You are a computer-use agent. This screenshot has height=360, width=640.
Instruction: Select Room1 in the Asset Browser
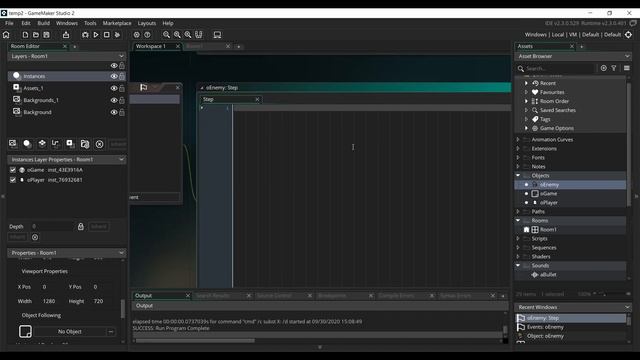click(x=548, y=230)
